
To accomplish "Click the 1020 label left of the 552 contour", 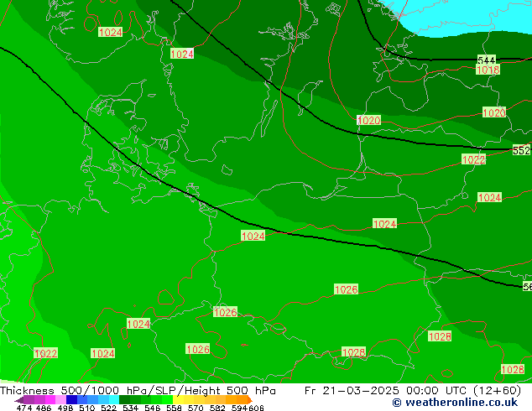I will coord(369,121).
